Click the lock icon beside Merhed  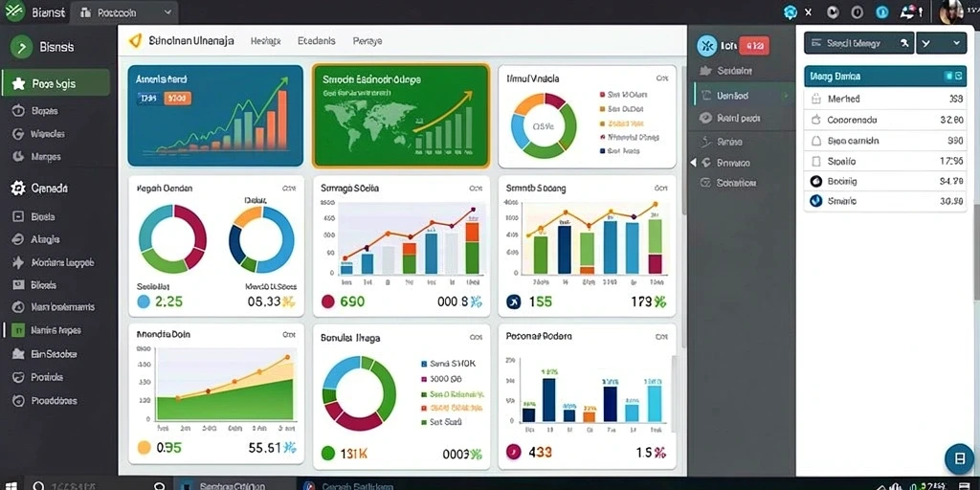[x=815, y=99]
